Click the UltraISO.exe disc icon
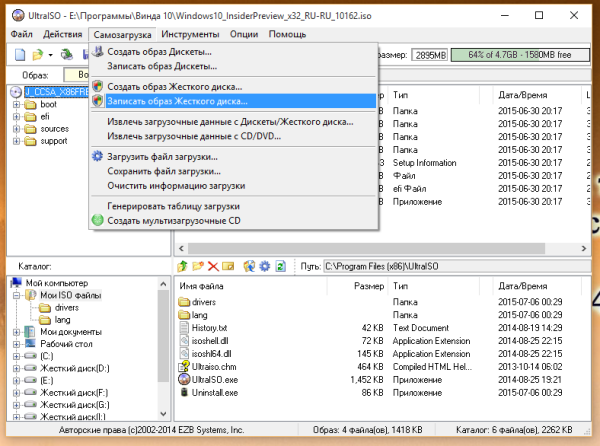This screenshot has width=600, height=446. point(184,379)
